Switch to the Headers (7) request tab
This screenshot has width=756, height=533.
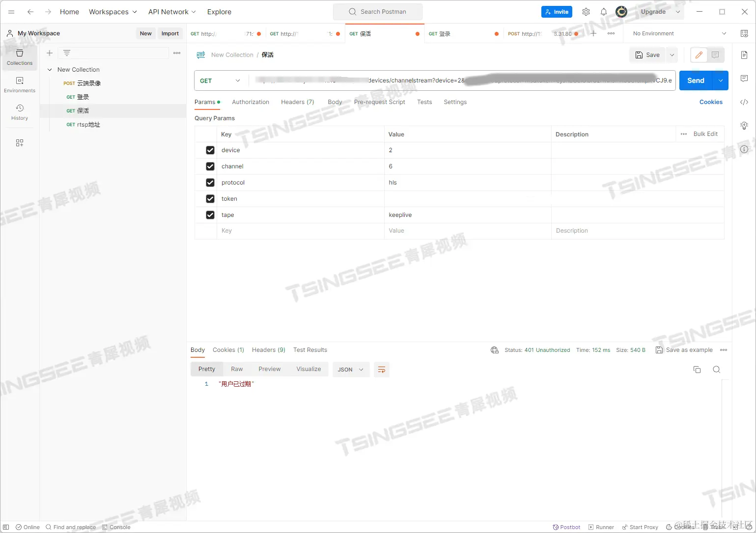coord(298,102)
